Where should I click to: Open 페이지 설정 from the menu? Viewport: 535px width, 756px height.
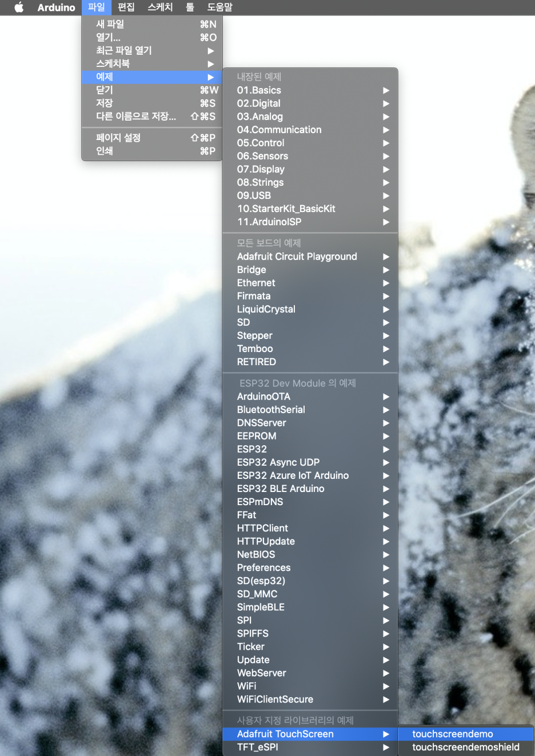(152, 138)
